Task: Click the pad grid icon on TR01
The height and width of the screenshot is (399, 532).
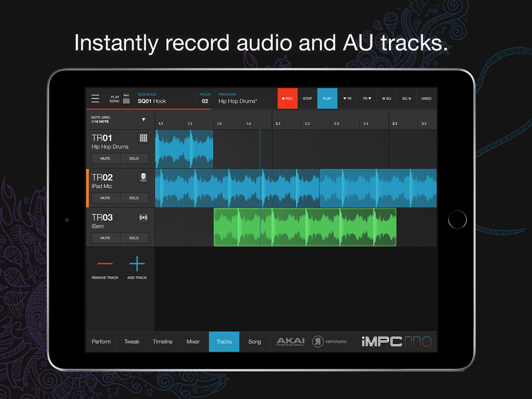Action: click(143, 138)
